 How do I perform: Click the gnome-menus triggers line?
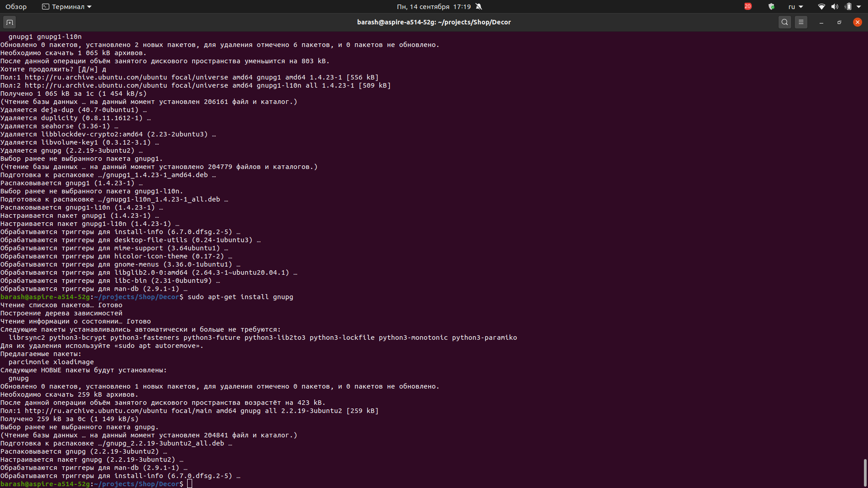(120, 264)
